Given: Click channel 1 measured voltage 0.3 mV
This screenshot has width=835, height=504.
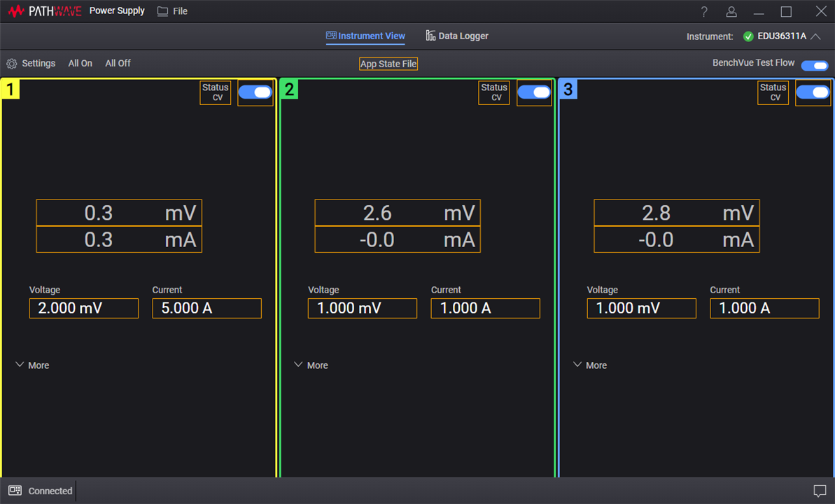Looking at the screenshot, I should pyautogui.click(x=119, y=213).
